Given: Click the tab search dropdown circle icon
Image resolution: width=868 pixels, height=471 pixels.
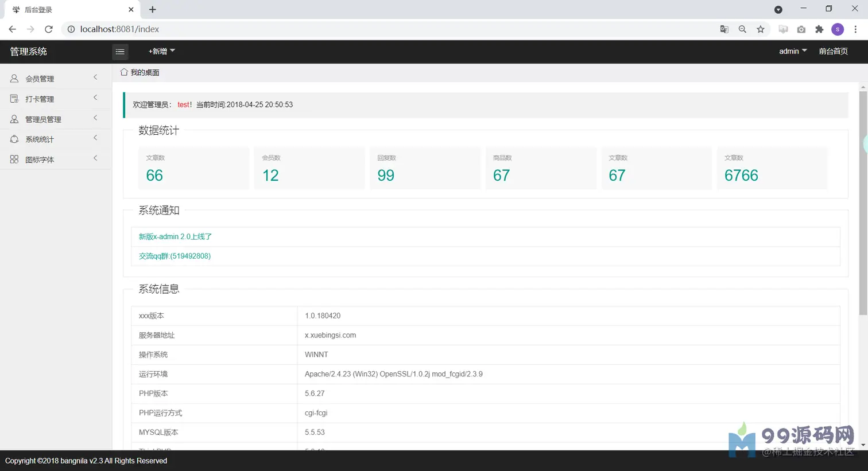Looking at the screenshot, I should pos(778,10).
